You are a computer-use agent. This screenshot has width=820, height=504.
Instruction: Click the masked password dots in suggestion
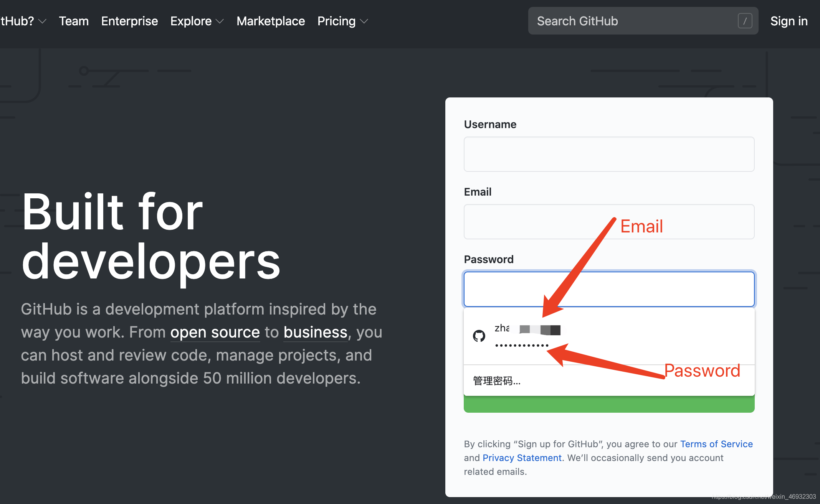pyautogui.click(x=522, y=346)
